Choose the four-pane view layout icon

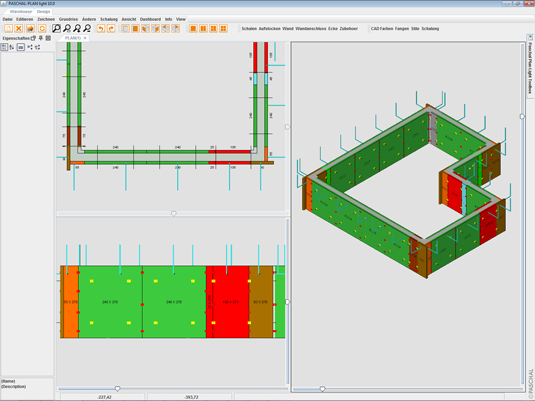[223, 29]
